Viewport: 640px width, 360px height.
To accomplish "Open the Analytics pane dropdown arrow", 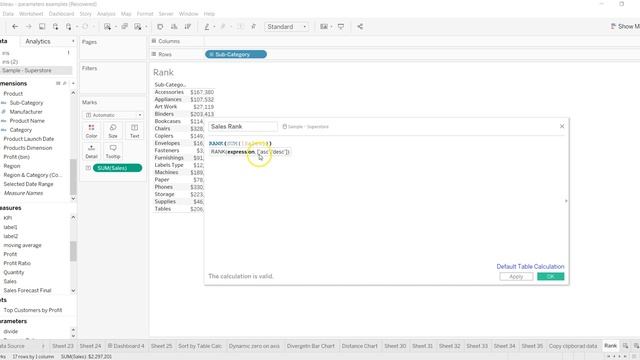I will point(73,41).
